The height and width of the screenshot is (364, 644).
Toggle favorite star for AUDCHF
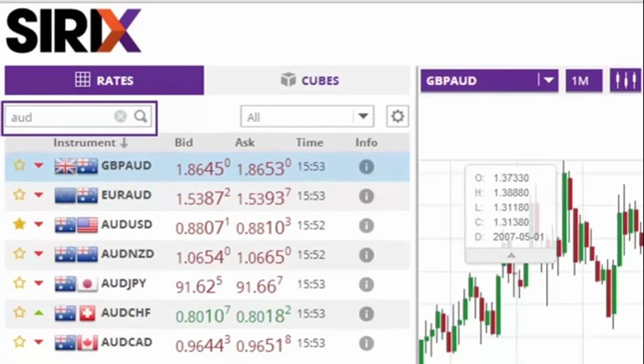click(x=19, y=312)
